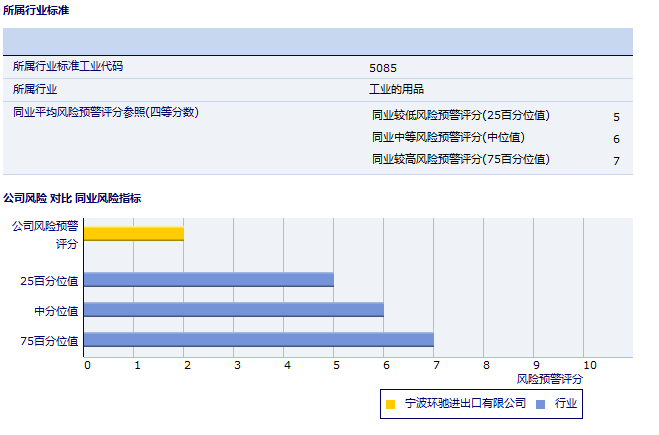Image resolution: width=659 pixels, height=435 pixels.
Task: Select the 同业中等风险预警评分(中位值) text
Action: point(448,137)
